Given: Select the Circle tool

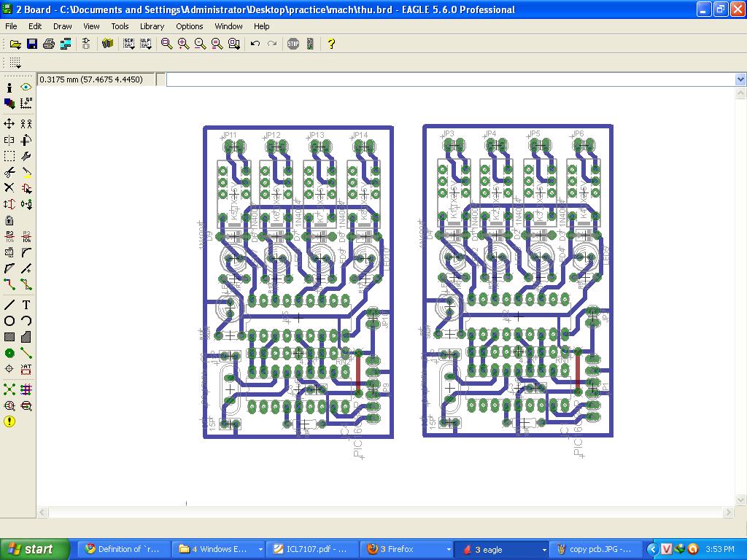Looking at the screenshot, I should click(x=9, y=321).
